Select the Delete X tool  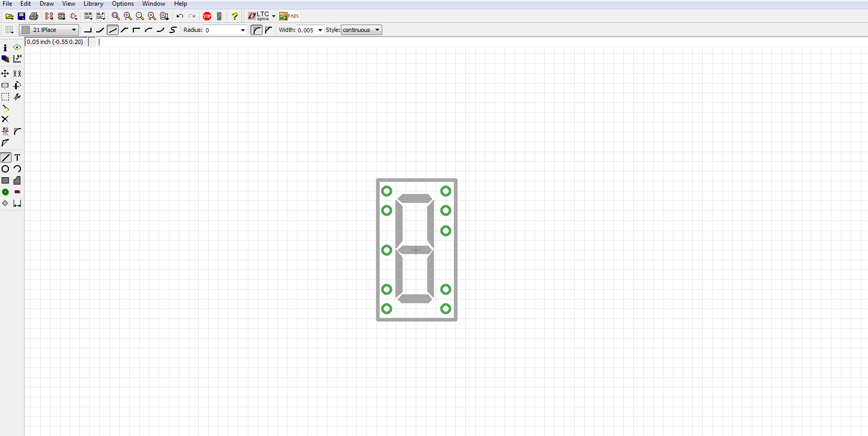[5, 120]
